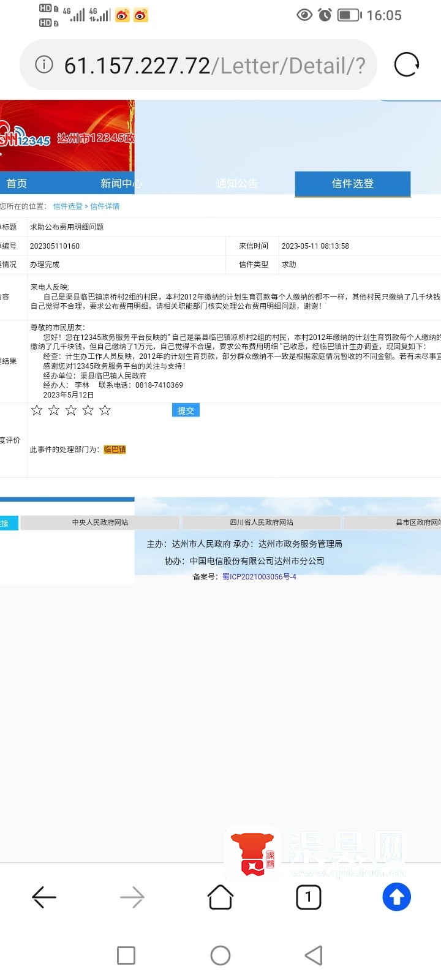Viewport: 441px width, 980px height.
Task: Tap the browser reload icon
Action: [x=407, y=64]
